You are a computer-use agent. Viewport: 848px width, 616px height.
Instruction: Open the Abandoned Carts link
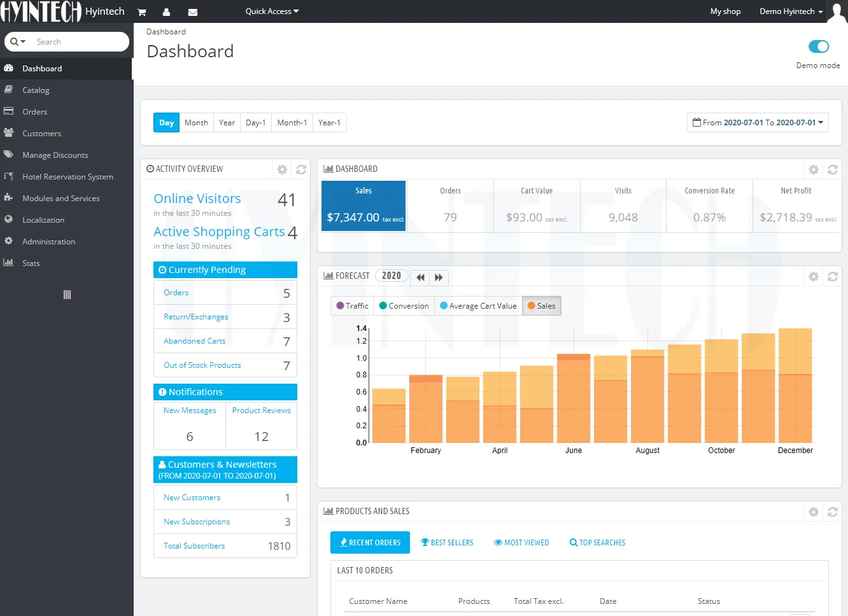[x=194, y=341]
